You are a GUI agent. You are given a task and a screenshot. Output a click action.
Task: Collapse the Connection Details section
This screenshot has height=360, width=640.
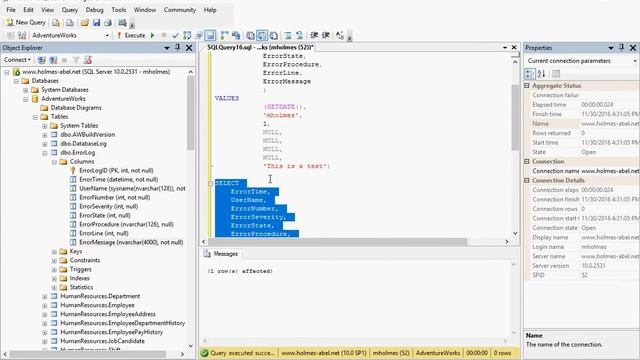527,180
